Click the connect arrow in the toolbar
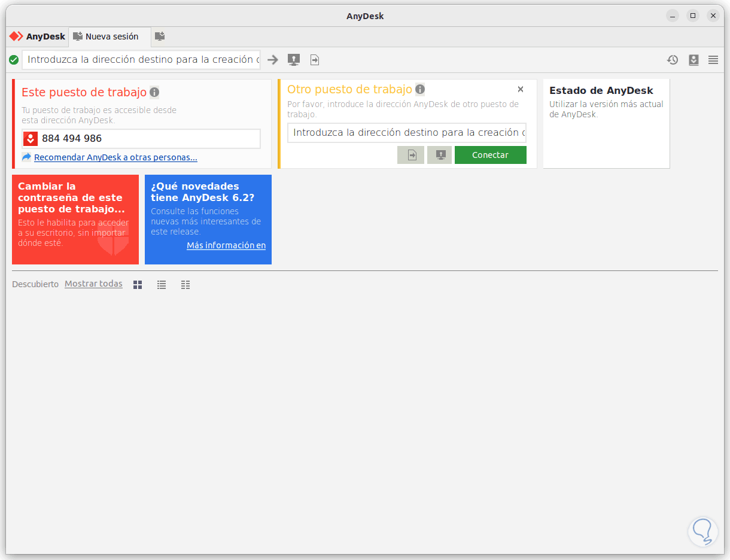Viewport: 730px width, 560px height. point(273,60)
